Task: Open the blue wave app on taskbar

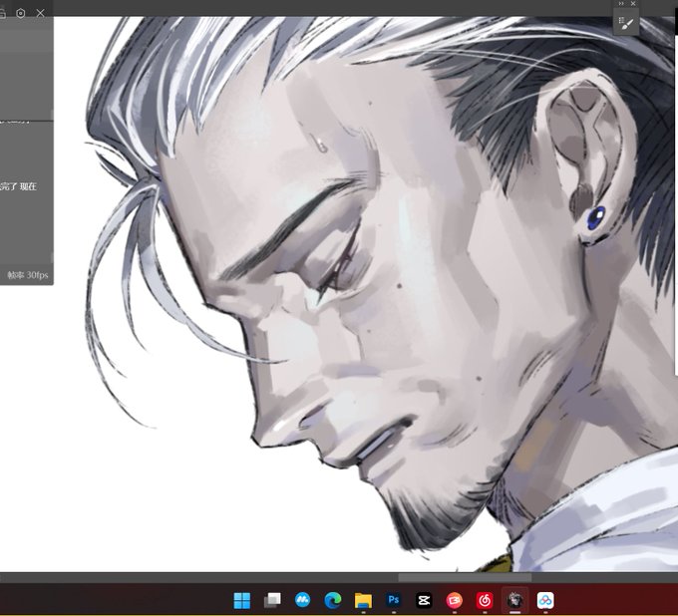Action: click(302, 600)
